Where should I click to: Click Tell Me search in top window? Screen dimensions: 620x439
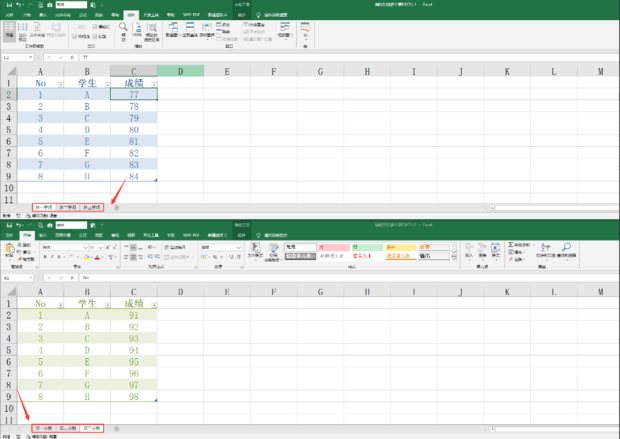(272, 15)
